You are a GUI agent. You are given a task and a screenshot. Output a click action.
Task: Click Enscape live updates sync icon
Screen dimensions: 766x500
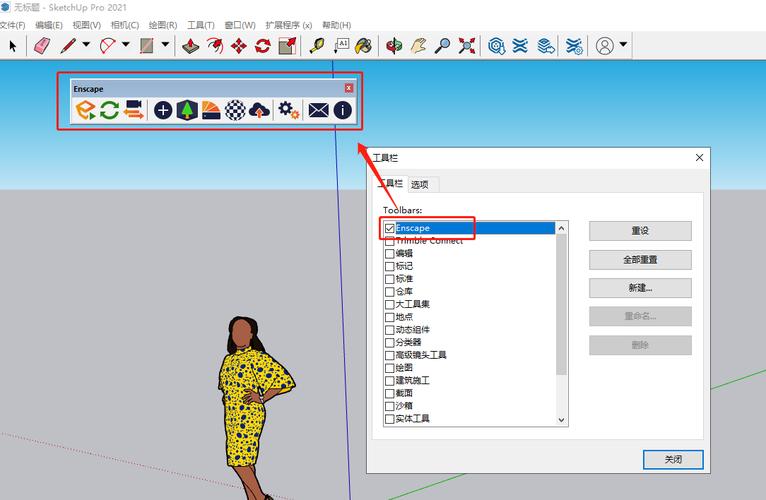pos(109,110)
